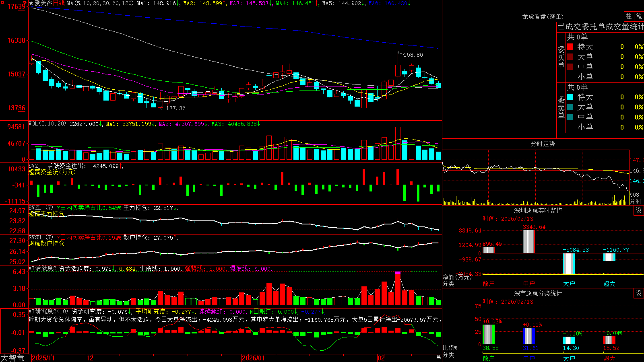Click the 超赢散户持仓 label
Viewport: 644px width, 362px height.
[x=46, y=243]
